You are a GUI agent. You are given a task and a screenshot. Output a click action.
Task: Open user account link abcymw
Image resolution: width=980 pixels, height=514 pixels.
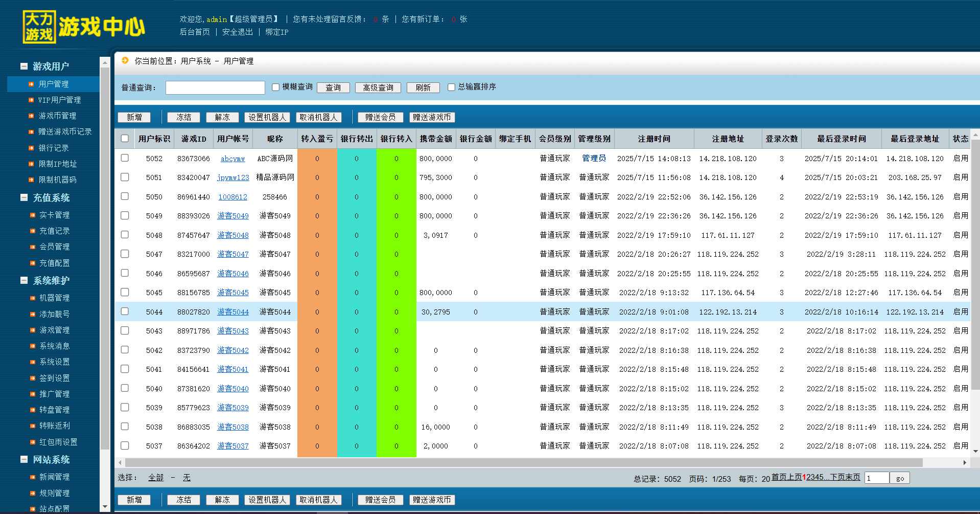[232, 159]
